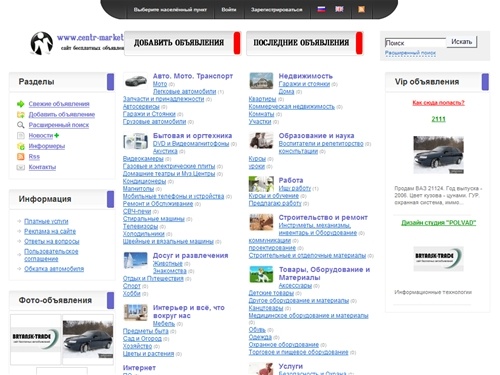Click the ДОБАВИТЬ ОБЪЯВЛЕНИЯ button

(182, 43)
